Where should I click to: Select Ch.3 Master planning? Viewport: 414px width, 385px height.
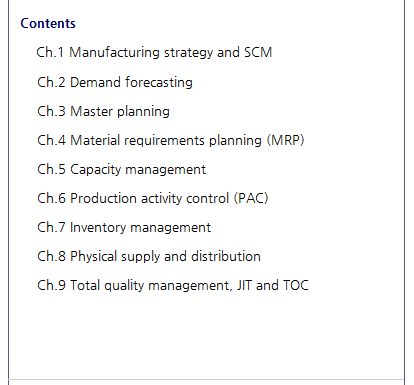point(103,112)
